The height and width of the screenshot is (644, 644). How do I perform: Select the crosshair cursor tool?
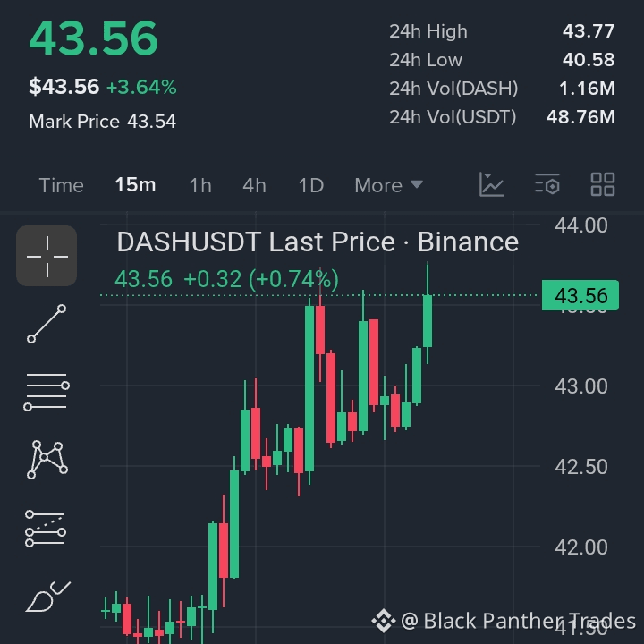(47, 256)
